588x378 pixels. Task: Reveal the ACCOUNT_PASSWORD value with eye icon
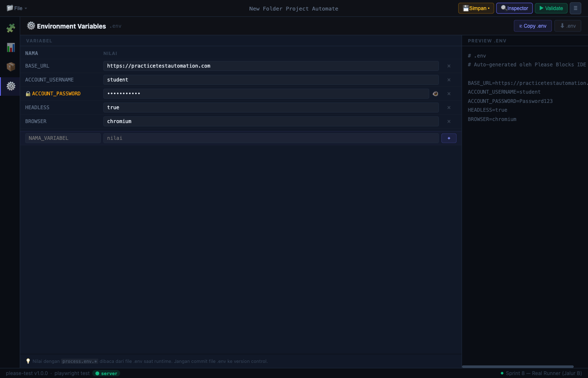point(436,94)
